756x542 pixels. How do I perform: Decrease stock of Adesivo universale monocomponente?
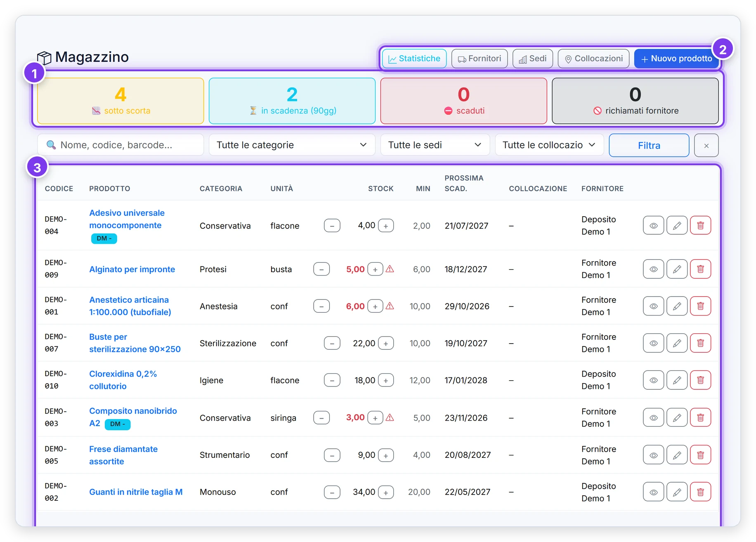pyautogui.click(x=332, y=226)
